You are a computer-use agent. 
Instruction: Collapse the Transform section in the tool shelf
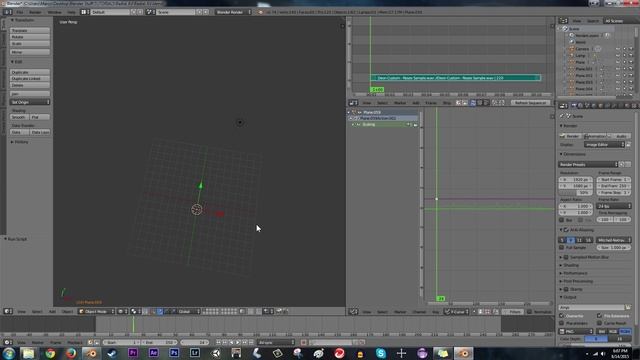point(22,20)
